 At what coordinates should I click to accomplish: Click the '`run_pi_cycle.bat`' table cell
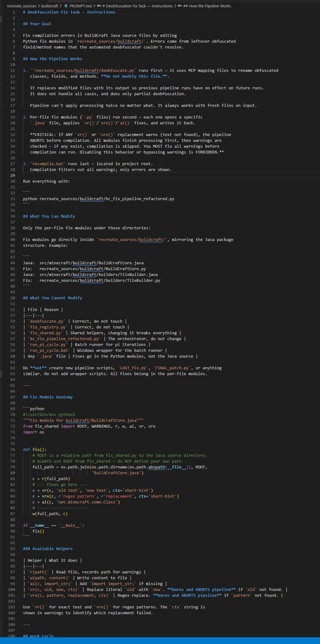click(x=49, y=351)
